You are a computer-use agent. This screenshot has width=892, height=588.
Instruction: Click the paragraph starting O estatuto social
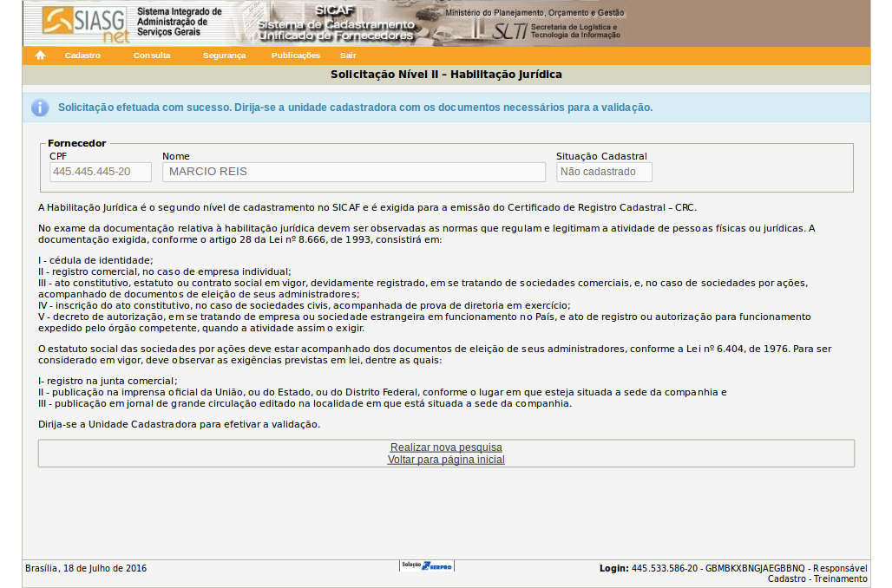pos(435,355)
